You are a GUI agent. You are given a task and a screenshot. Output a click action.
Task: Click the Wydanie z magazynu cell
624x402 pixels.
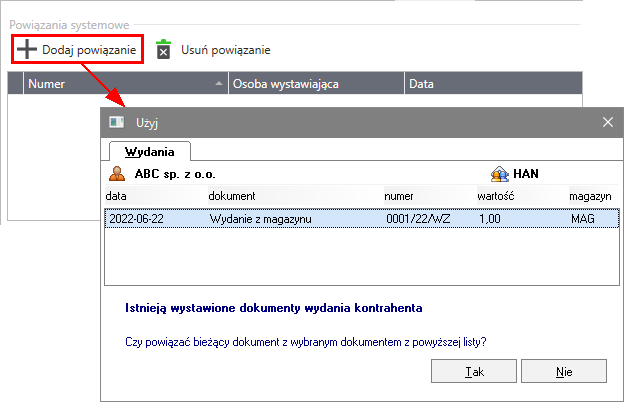261,219
